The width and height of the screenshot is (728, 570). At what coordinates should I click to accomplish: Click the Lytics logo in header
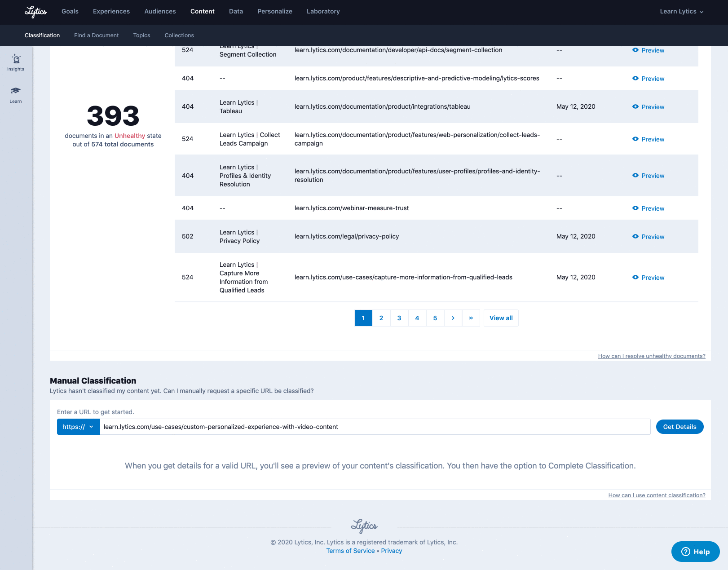click(x=36, y=12)
